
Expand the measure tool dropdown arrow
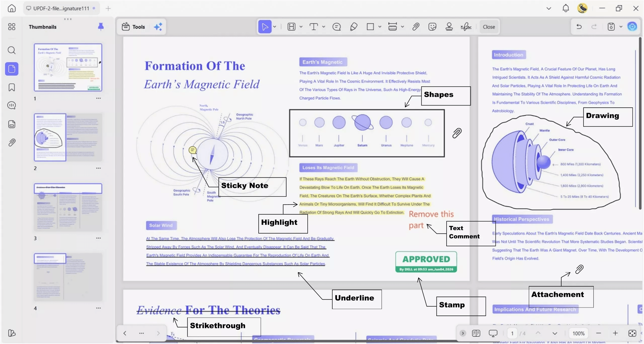402,27
